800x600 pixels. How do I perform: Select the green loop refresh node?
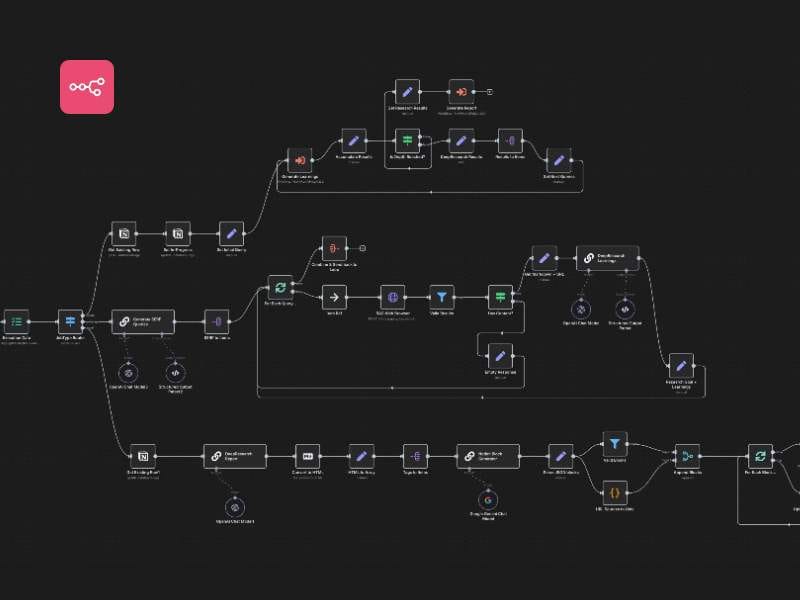tap(279, 287)
